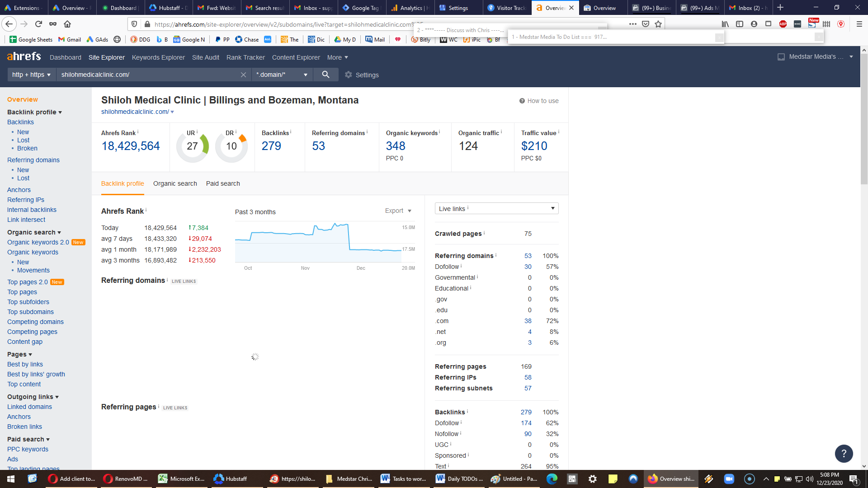Go to the browser home icon

click(67, 24)
